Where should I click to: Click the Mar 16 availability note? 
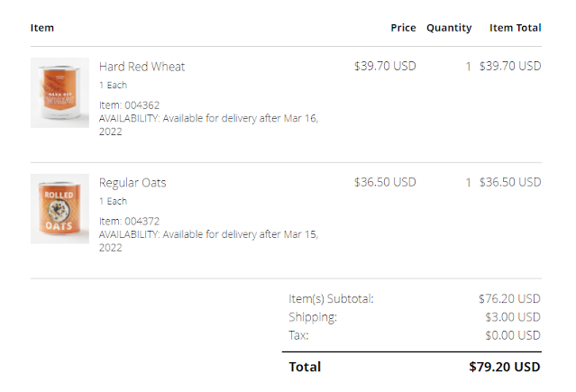point(208,124)
